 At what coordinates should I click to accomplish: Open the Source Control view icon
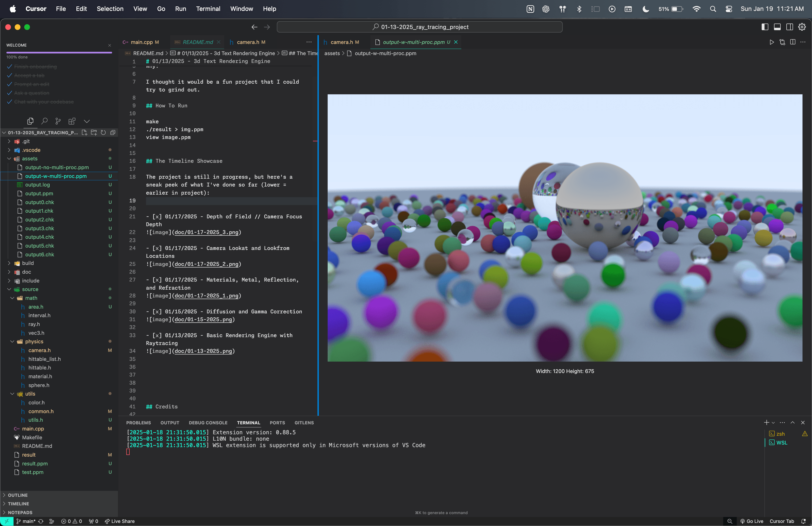coord(58,121)
